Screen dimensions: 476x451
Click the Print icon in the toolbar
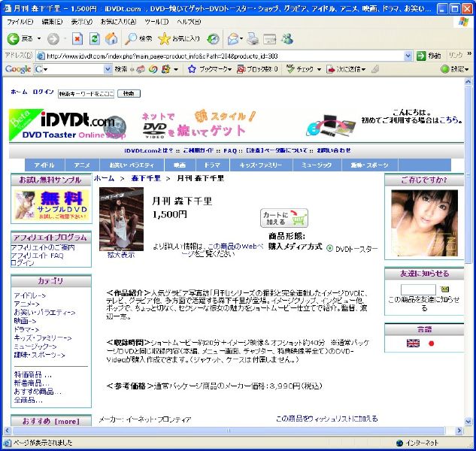point(253,38)
